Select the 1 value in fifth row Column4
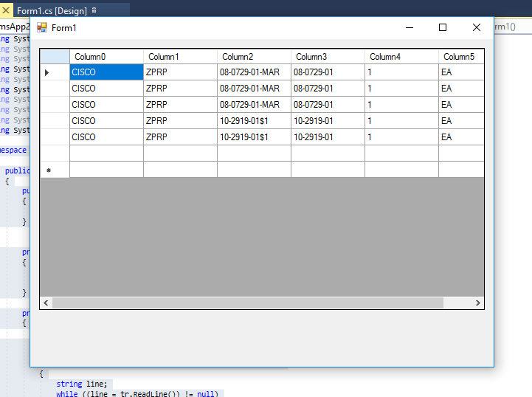 (401, 137)
